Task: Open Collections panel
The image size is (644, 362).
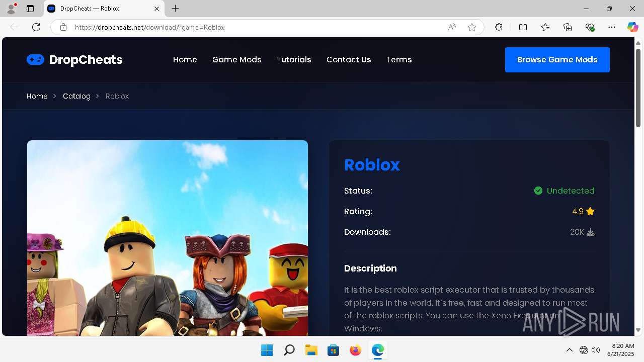Action: click(x=568, y=27)
